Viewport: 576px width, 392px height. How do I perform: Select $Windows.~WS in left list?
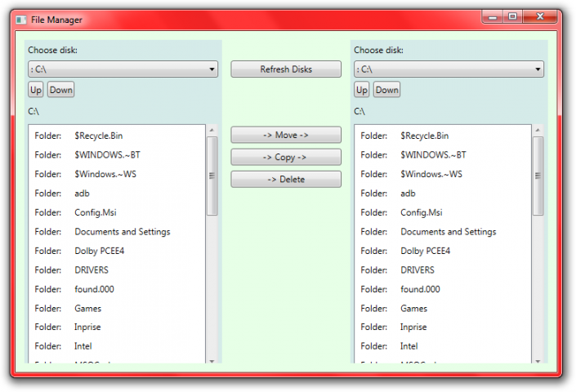tap(117, 174)
